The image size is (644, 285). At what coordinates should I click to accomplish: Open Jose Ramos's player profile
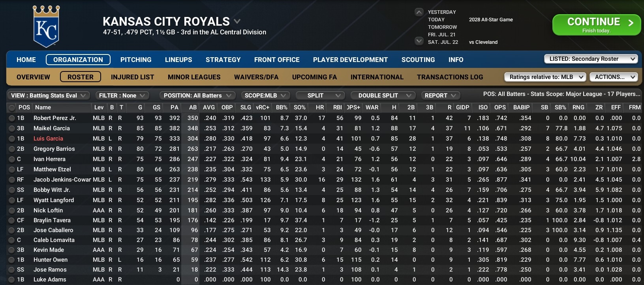pyautogui.click(x=50, y=270)
